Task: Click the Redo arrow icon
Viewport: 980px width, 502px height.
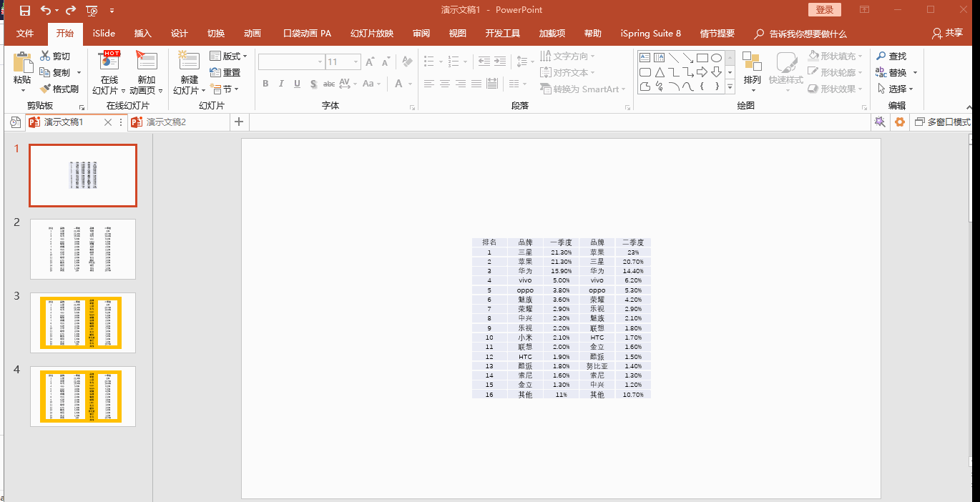Action: (x=70, y=10)
